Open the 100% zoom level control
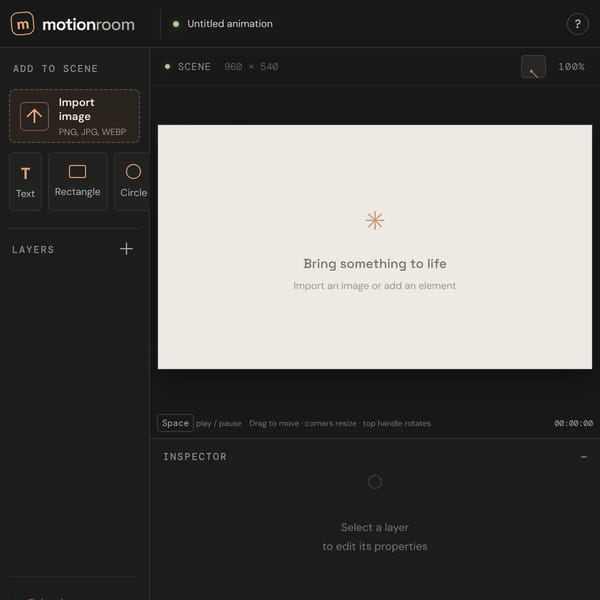Image resolution: width=600 pixels, height=600 pixels. (571, 67)
